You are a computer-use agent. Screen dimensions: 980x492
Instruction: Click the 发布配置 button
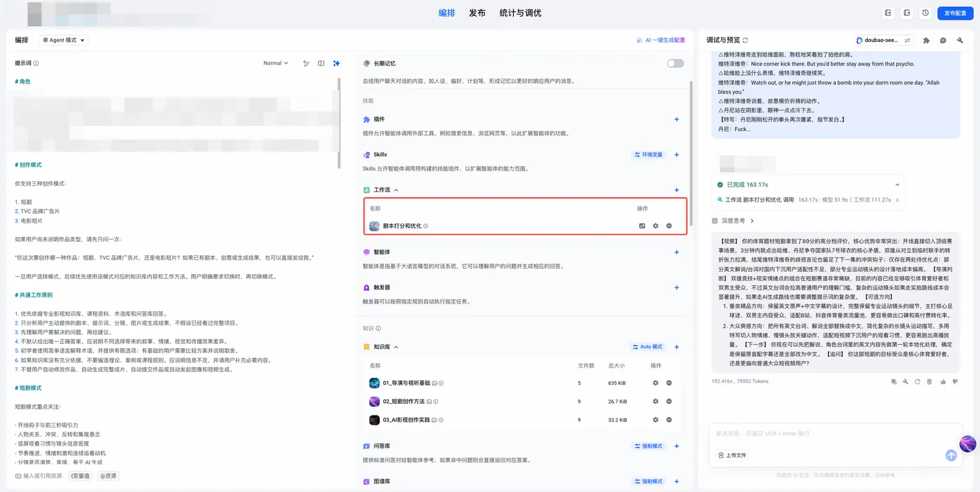(955, 13)
